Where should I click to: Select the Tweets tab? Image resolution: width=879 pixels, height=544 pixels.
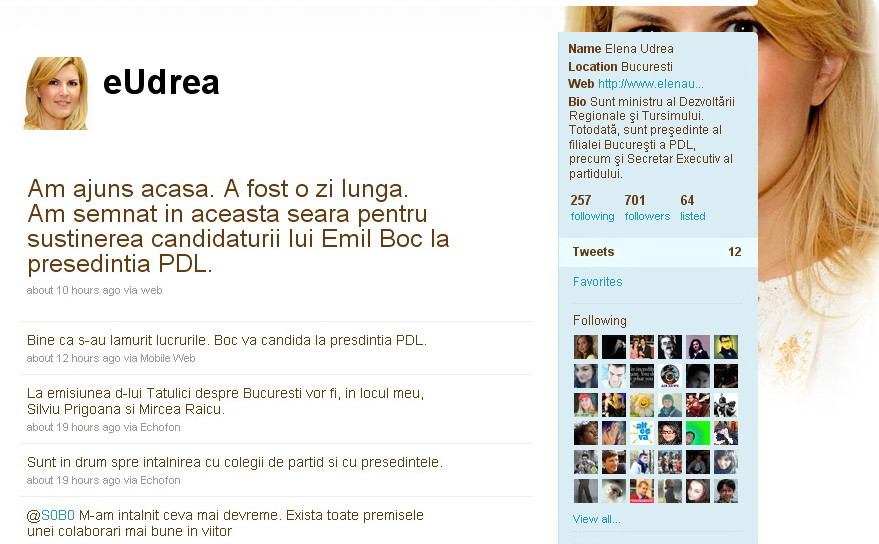coord(658,252)
